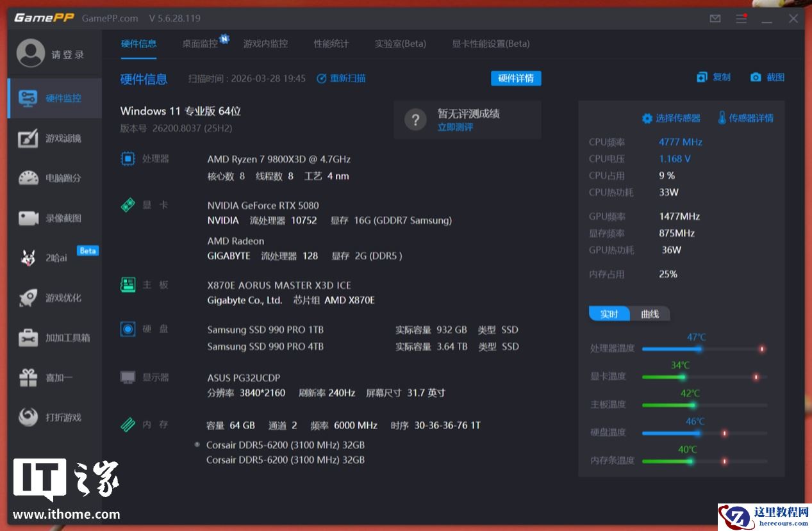This screenshot has width=812, height=531.
Task: Switch back to 实时 monitoring mode
Action: tap(608, 314)
